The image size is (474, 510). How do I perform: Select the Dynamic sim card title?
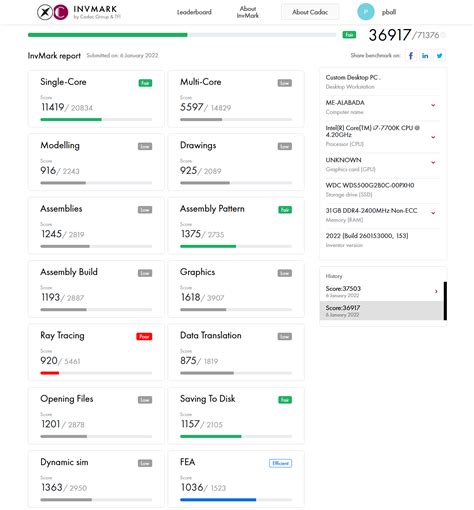point(64,462)
